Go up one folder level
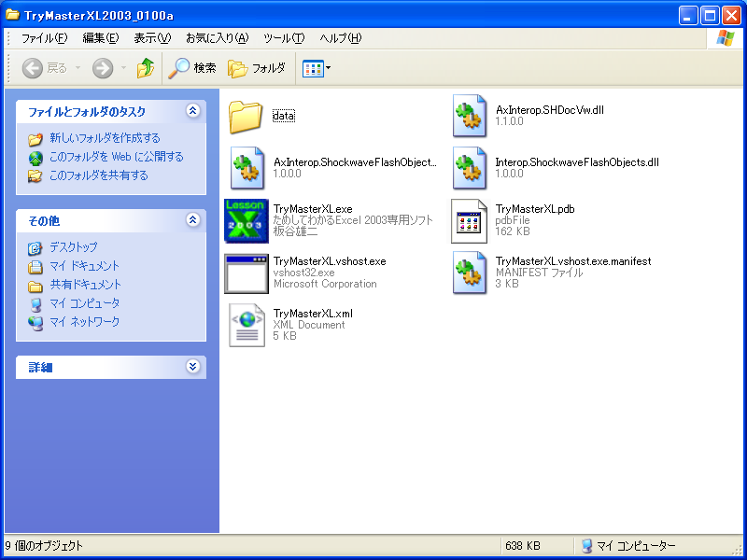Image resolution: width=747 pixels, height=560 pixels. click(146, 68)
